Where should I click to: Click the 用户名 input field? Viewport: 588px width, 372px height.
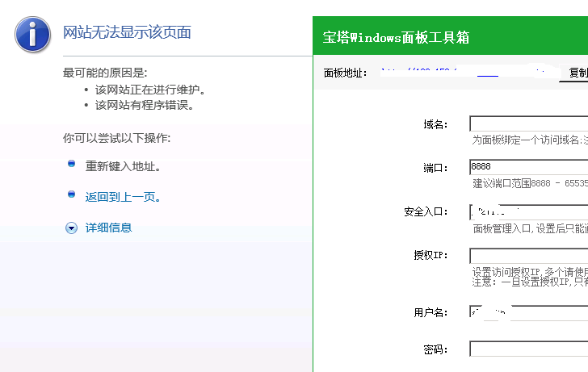(x=529, y=312)
